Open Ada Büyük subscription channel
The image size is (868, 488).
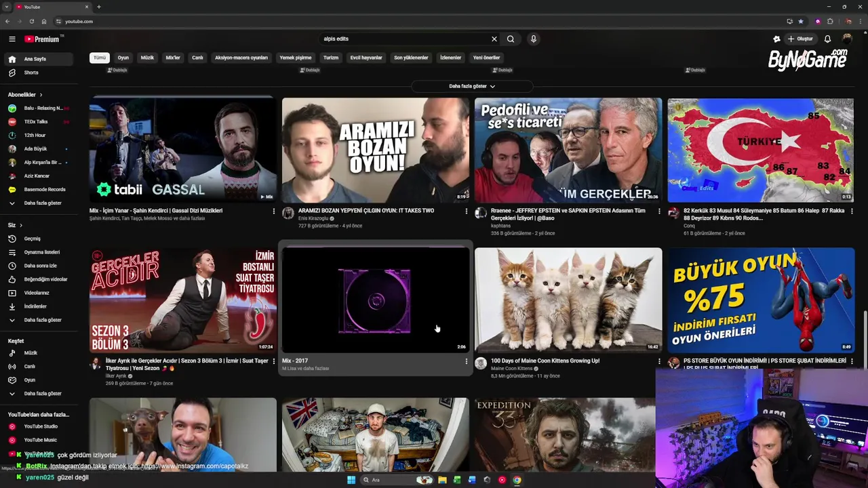click(38, 149)
